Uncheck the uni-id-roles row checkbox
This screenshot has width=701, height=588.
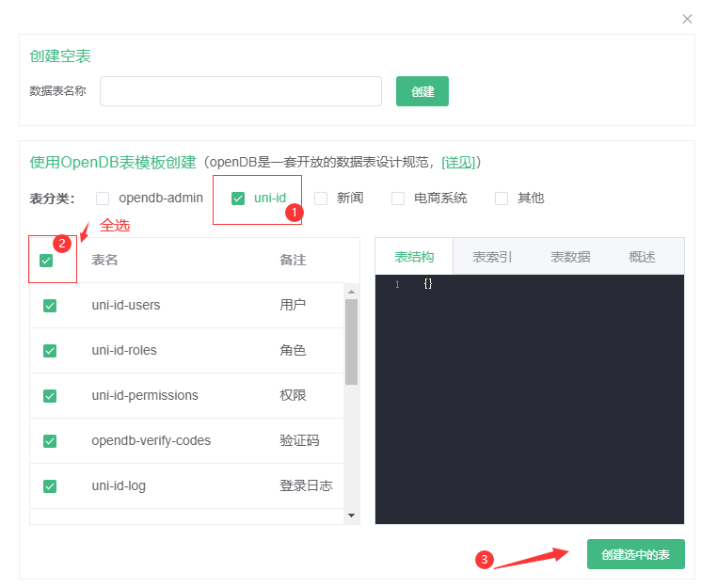pos(50,351)
